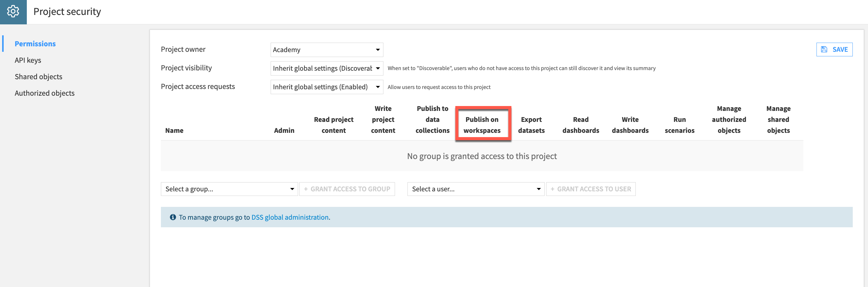Click Manage shared objects column header
This screenshot has width=868, height=287.
click(778, 119)
